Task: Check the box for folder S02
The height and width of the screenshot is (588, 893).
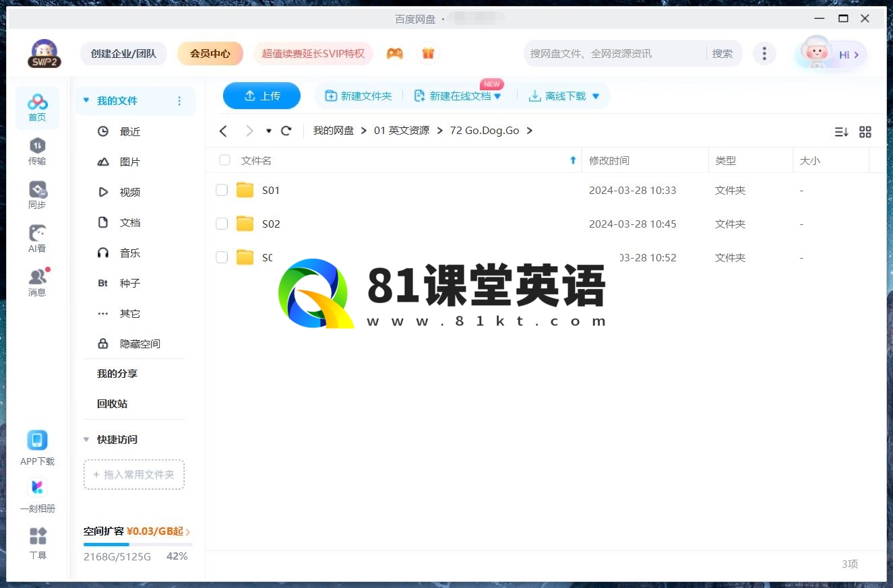Action: [222, 224]
